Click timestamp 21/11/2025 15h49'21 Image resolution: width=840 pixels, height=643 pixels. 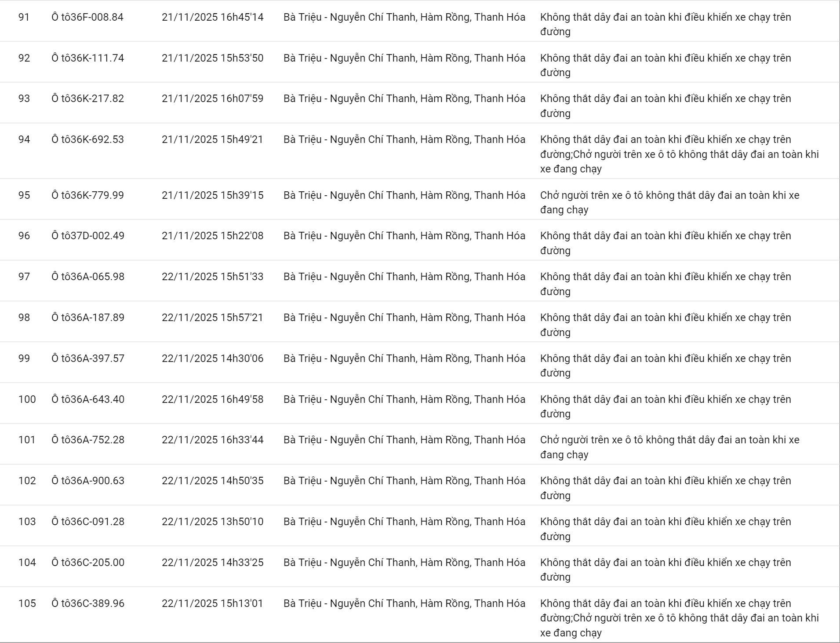(x=212, y=139)
